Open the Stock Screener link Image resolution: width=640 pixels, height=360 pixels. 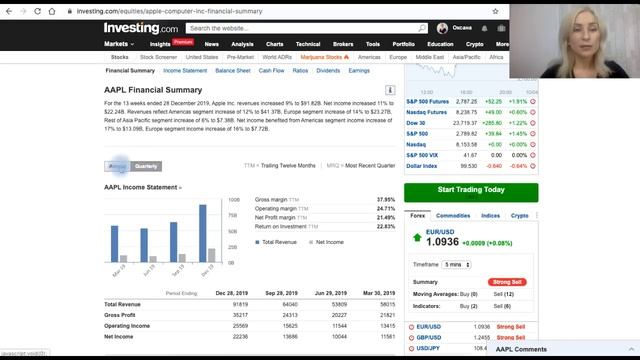pyautogui.click(x=158, y=57)
